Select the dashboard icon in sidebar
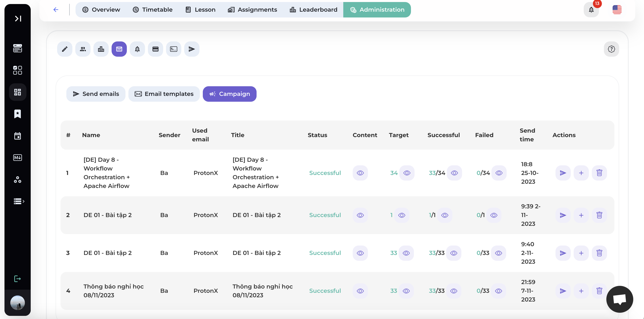The height and width of the screenshot is (319, 644). 17,92
